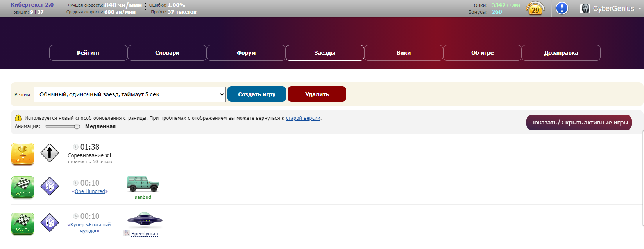The image size is (644, 249).
Task: Click position 37 rank link
Action: pyautogui.click(x=41, y=12)
